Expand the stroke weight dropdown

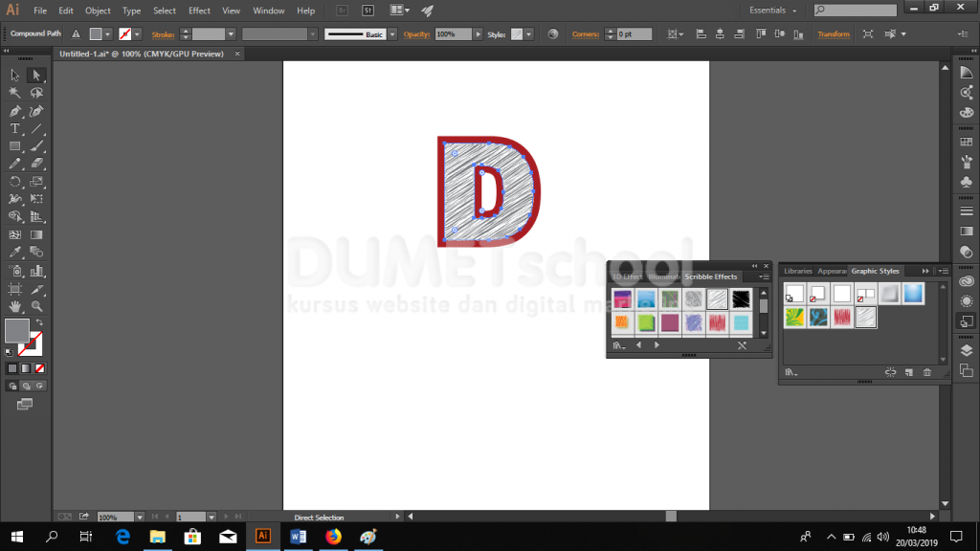(x=231, y=34)
